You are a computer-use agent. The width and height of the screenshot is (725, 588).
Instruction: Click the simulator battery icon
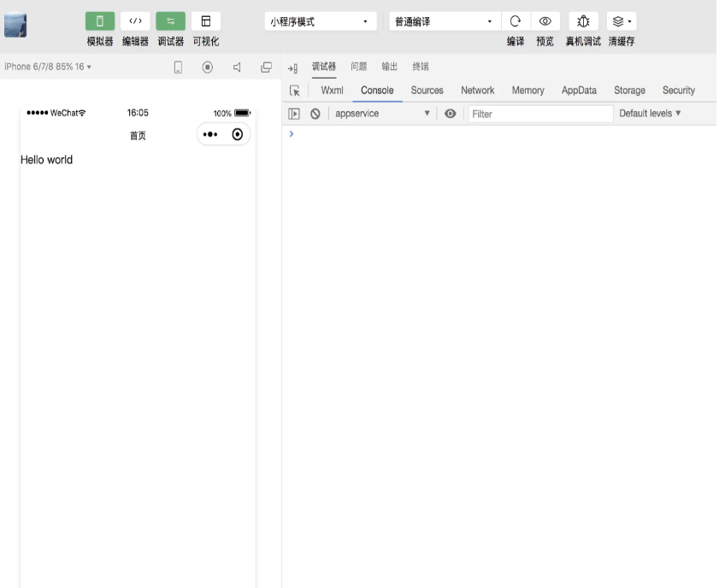click(x=242, y=113)
